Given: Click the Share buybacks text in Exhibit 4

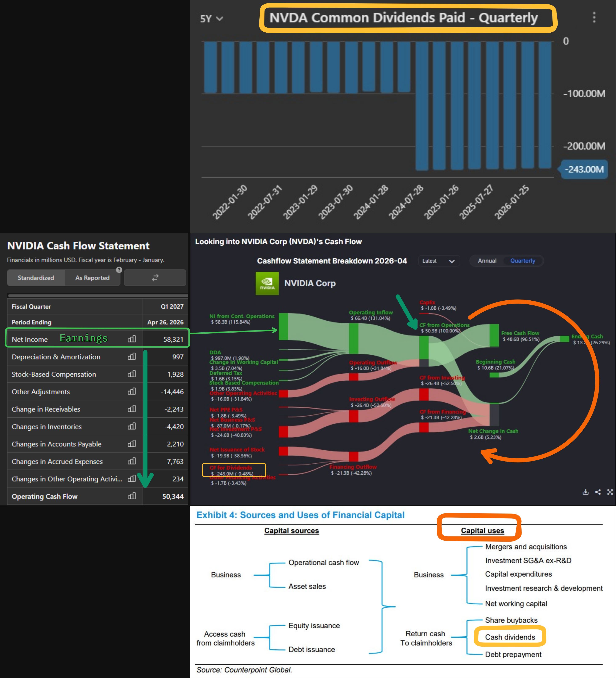Looking at the screenshot, I should [x=511, y=620].
